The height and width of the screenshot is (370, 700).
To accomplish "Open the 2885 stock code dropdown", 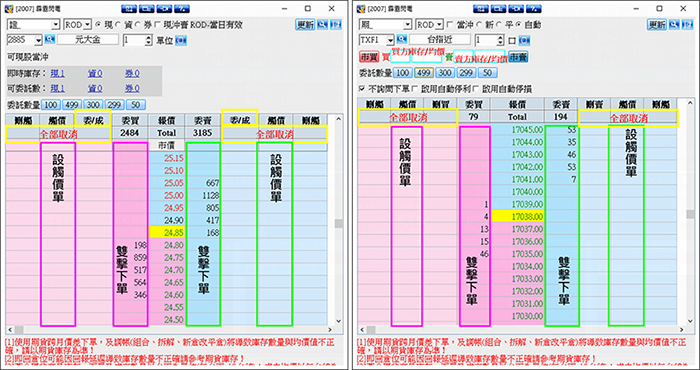I will 38,40.
